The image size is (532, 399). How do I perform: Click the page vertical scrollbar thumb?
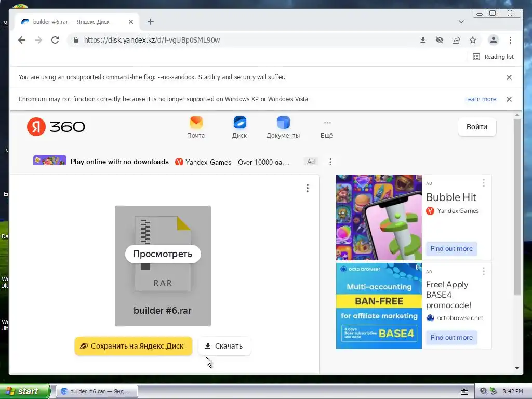point(517,207)
